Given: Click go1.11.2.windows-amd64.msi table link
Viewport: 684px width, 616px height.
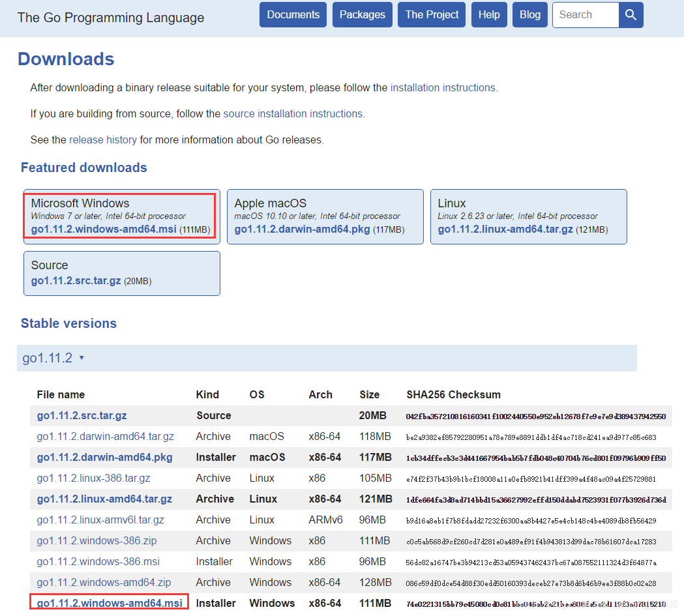Looking at the screenshot, I should click(x=110, y=604).
